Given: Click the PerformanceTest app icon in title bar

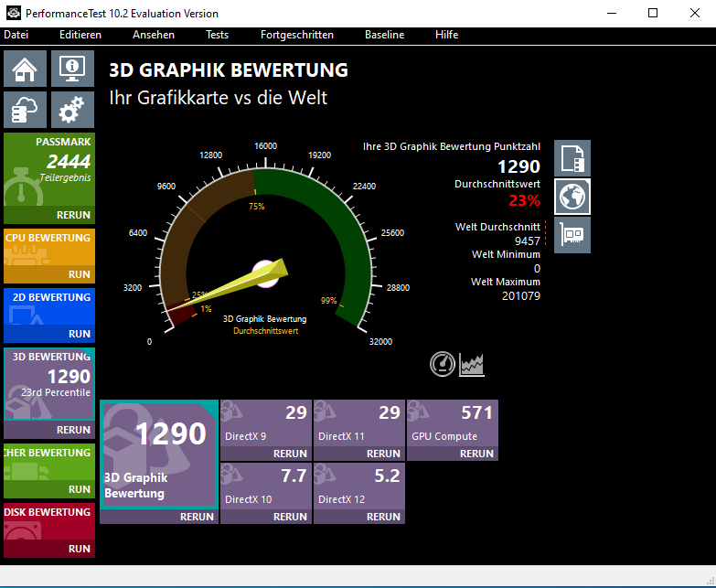Looking at the screenshot, I should click(13, 13).
